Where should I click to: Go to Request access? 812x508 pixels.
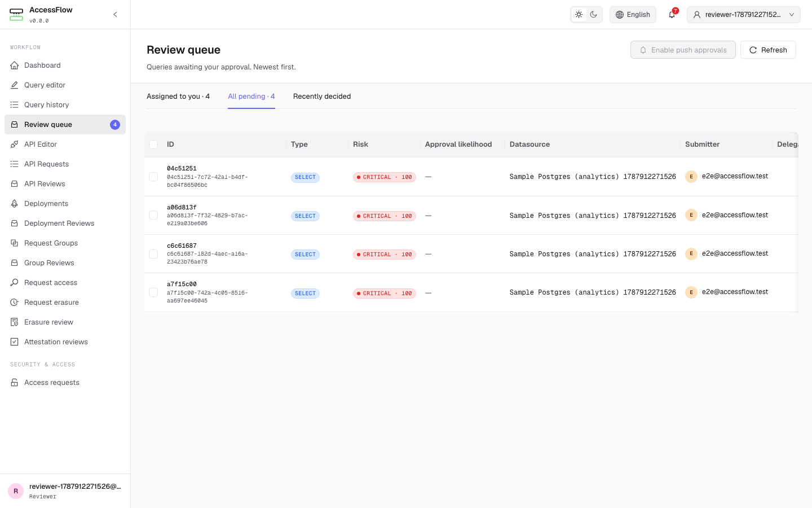(65, 283)
